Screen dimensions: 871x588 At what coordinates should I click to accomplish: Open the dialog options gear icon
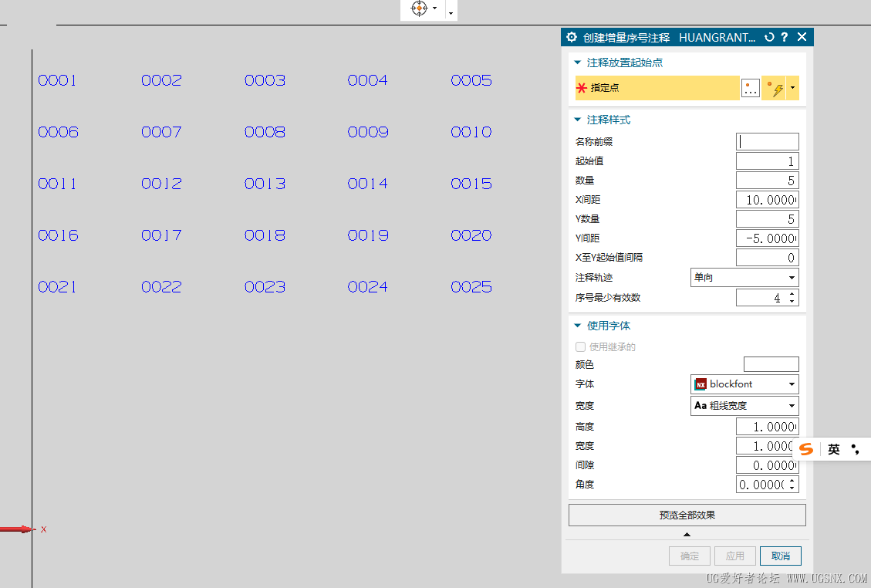pos(571,37)
